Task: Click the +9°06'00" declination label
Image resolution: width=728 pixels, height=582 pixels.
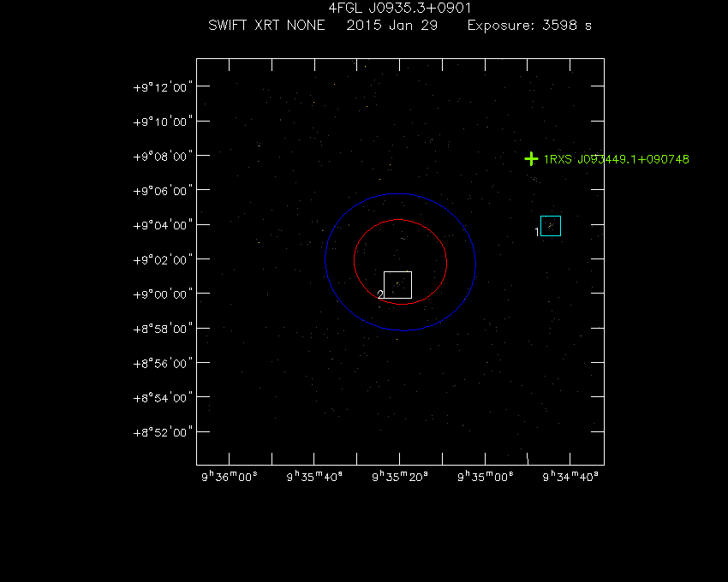Action: [x=163, y=190]
